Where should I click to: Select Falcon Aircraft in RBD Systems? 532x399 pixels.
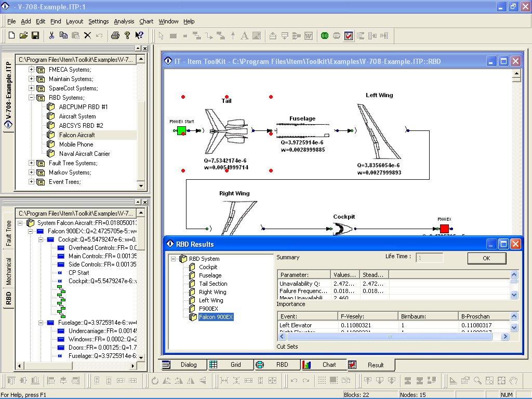click(77, 135)
